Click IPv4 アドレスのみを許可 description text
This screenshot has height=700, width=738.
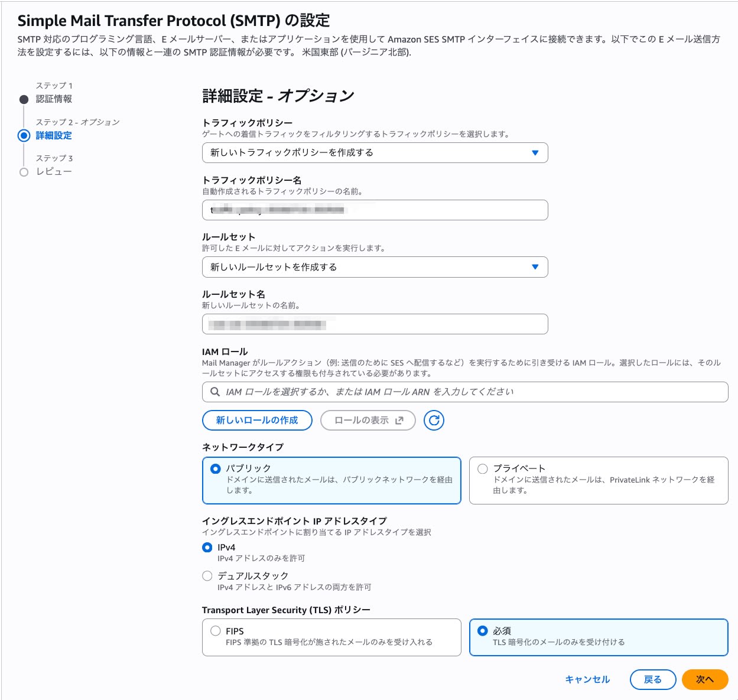tap(261, 558)
